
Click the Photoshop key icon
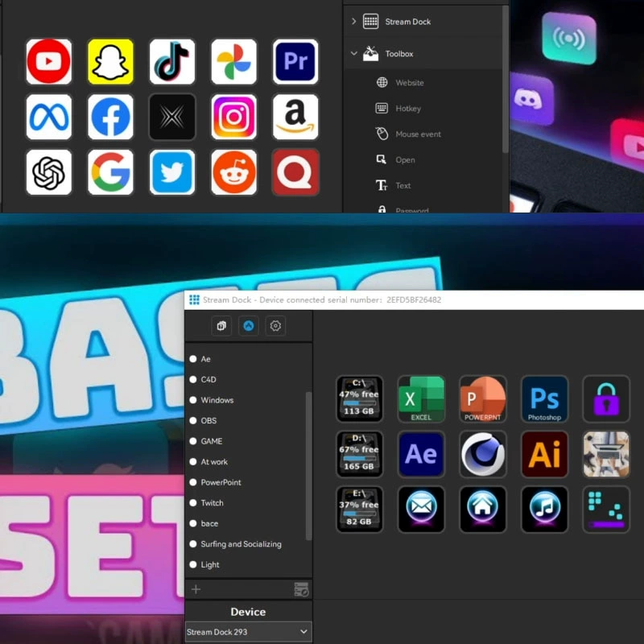(x=544, y=398)
